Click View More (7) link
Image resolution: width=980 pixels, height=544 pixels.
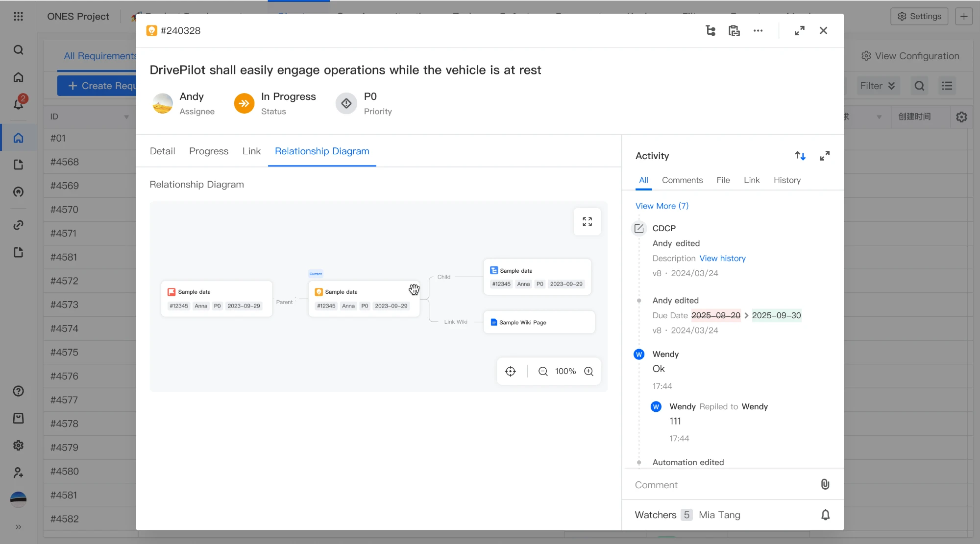[662, 206]
